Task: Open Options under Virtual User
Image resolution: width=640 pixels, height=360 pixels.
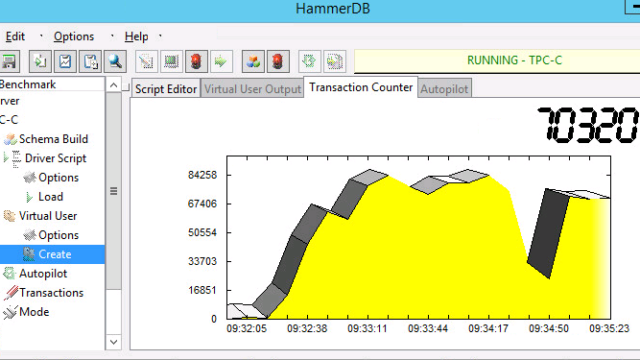Action: pyautogui.click(x=58, y=235)
